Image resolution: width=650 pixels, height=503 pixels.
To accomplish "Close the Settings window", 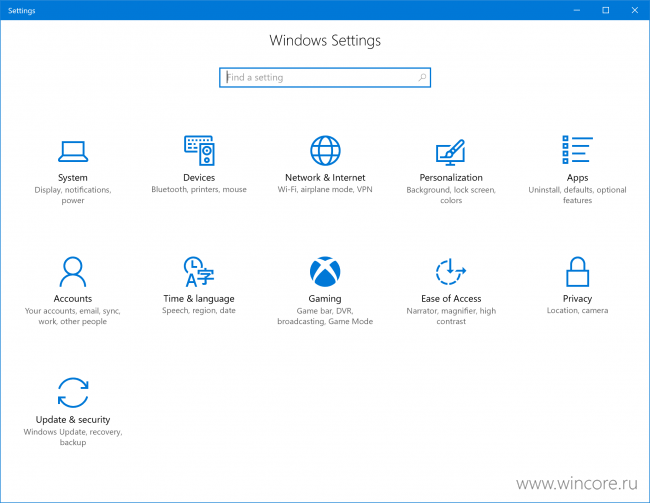I will [x=635, y=10].
